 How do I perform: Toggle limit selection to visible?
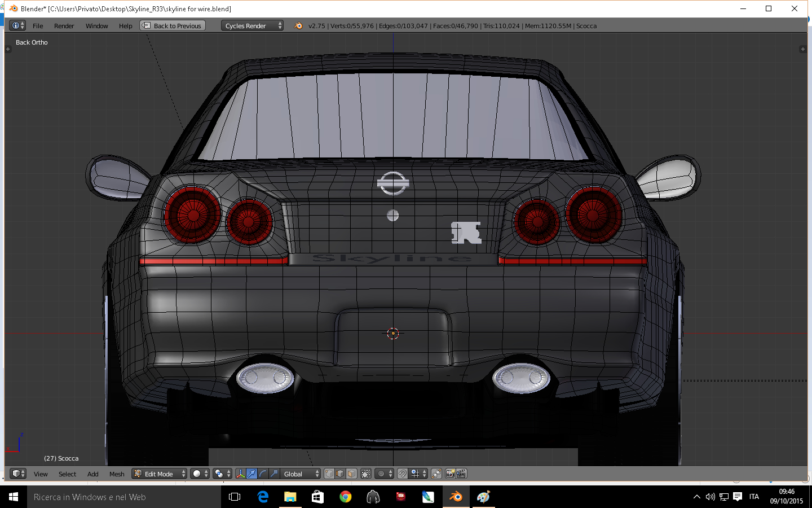coord(365,474)
